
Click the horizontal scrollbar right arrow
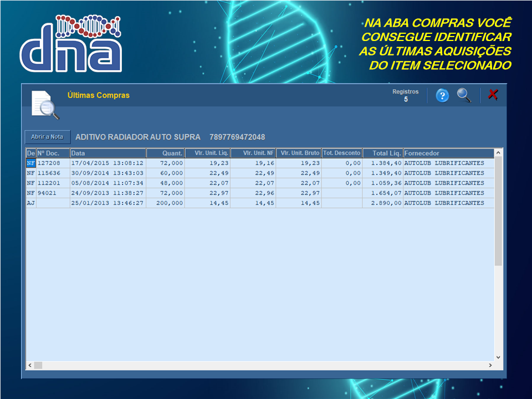[x=490, y=365]
